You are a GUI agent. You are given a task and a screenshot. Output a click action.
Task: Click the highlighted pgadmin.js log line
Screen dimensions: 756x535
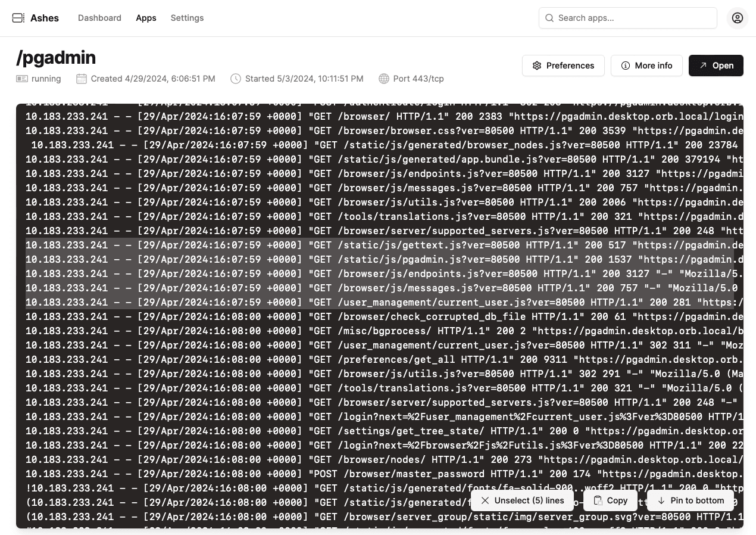pos(380,259)
